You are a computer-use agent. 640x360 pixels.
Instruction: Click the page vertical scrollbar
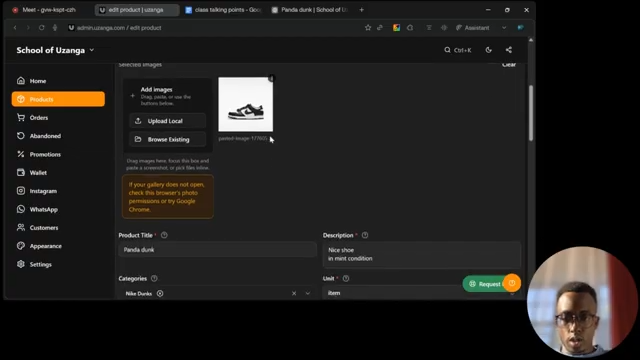(531, 113)
